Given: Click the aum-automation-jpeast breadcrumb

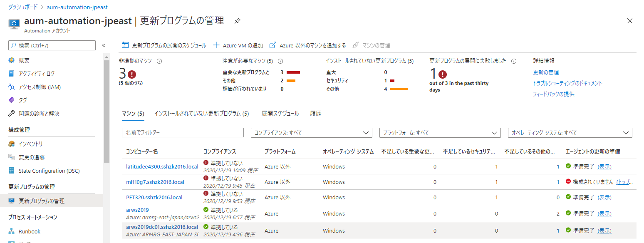Looking at the screenshot, I should (77, 7).
